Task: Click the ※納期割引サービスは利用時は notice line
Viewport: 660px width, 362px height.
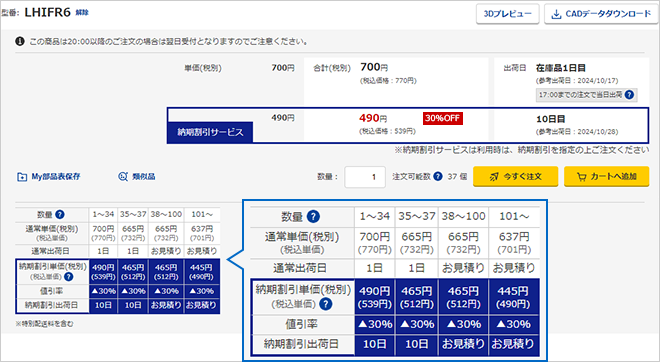Action: [x=522, y=150]
